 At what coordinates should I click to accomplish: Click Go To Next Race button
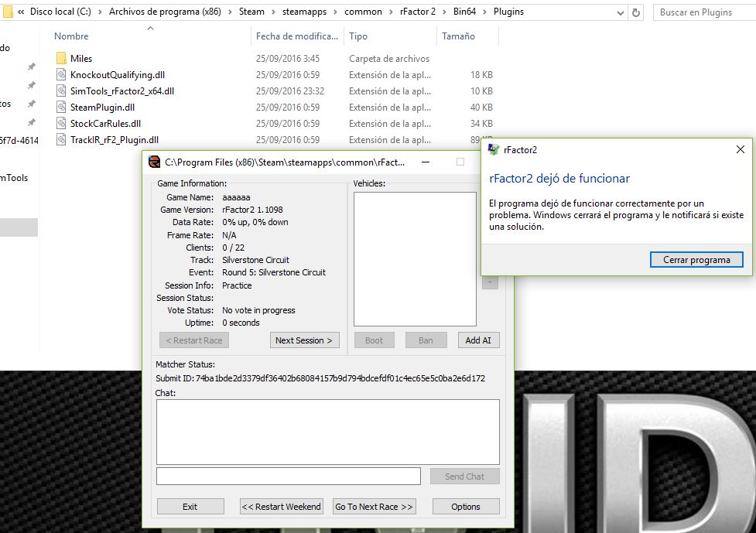pyautogui.click(x=375, y=507)
